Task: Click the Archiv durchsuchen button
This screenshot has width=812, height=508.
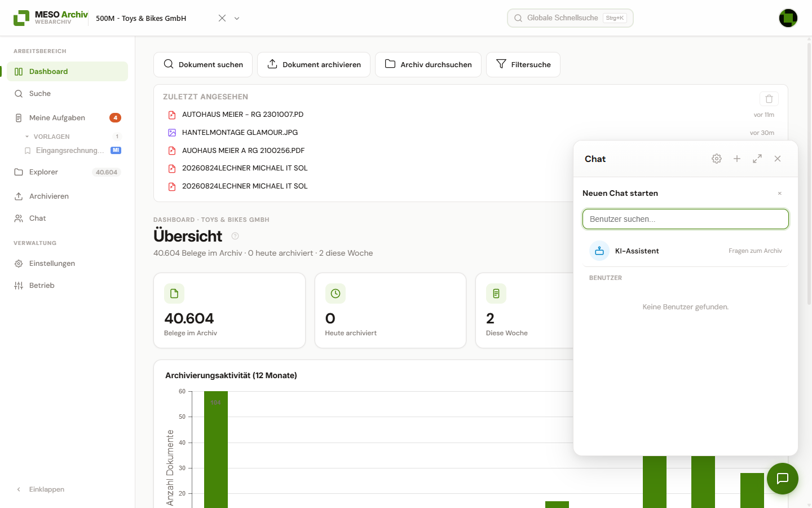Action: tap(428, 64)
